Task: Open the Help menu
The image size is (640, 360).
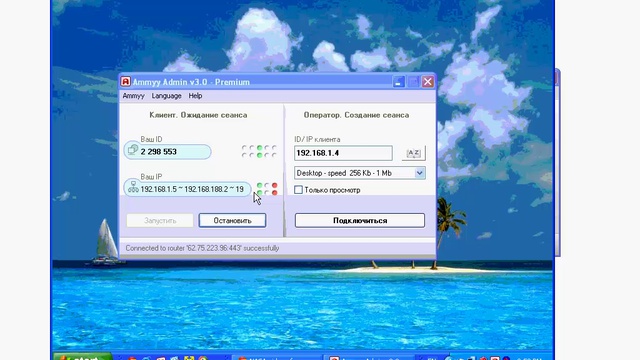Action: (x=195, y=96)
